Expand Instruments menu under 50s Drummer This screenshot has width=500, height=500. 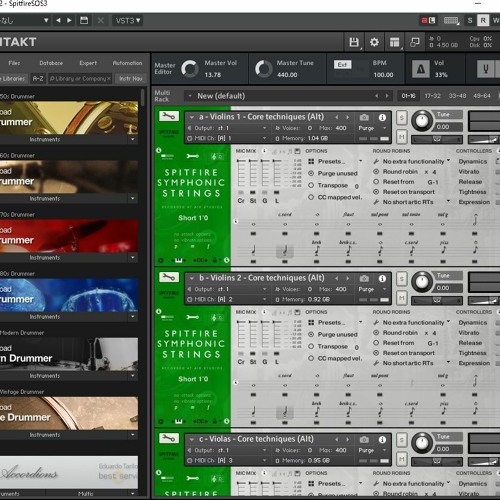[x=133, y=139]
